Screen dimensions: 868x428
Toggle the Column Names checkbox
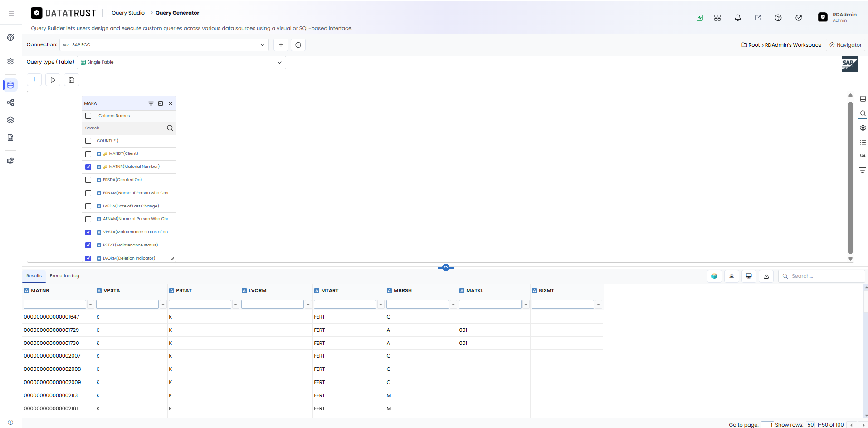(x=88, y=116)
